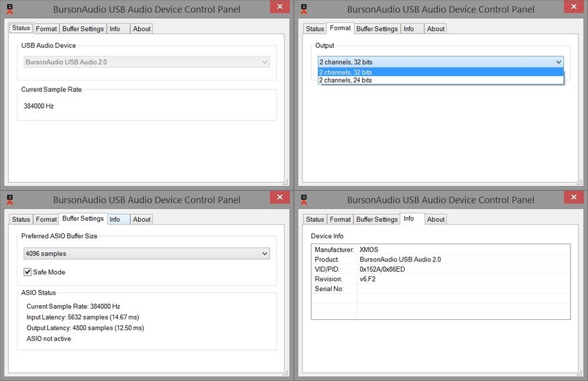Image resolution: width=588 pixels, height=381 pixels.
Task: Open the highlighted Info tab in the bottom-left window
Action: tap(119, 219)
